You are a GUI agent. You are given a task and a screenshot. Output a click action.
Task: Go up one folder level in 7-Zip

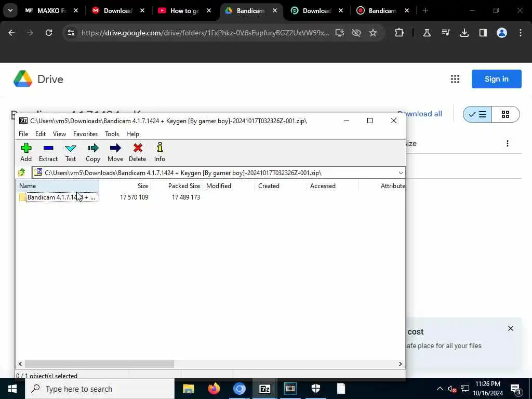point(22,172)
